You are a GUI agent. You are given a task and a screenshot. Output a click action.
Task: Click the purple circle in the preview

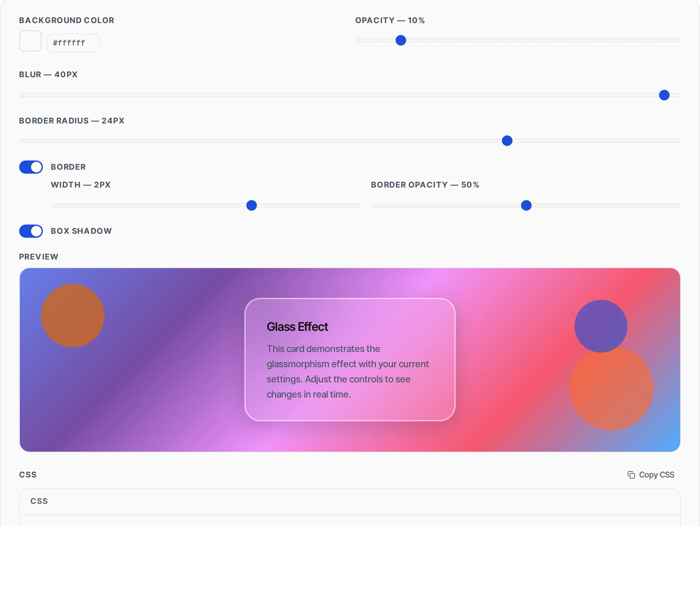point(601,326)
